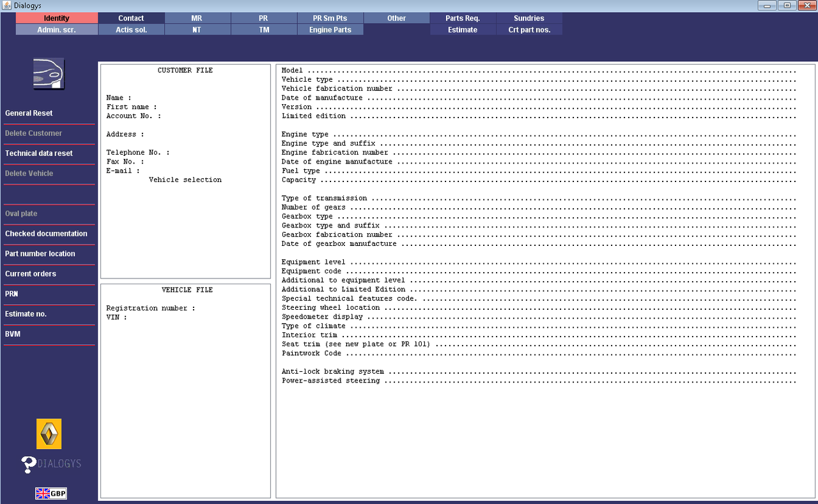Click the Name : field label
Screen dimensions: 818x504
tap(119, 98)
